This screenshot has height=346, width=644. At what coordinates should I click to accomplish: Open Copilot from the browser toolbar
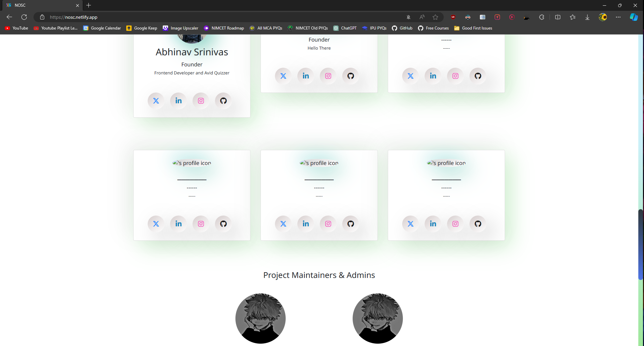(x=634, y=17)
